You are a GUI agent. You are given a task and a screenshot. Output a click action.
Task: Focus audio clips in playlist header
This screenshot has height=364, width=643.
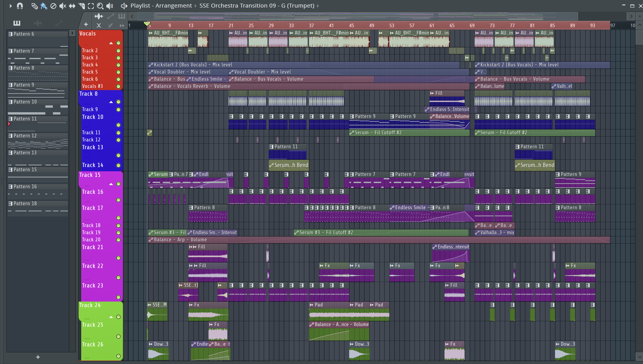coord(99,17)
